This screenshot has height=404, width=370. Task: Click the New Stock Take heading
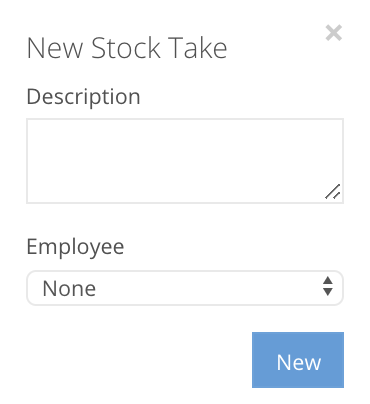coord(127,48)
